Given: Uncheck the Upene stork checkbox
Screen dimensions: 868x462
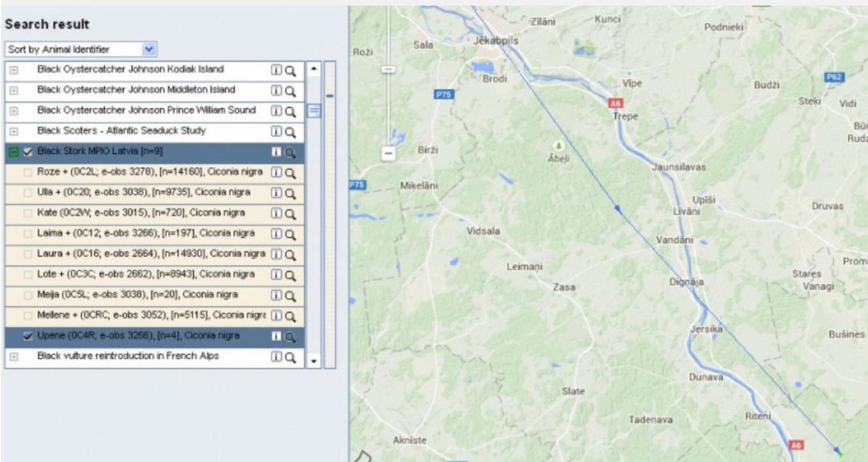Looking at the screenshot, I should click(x=28, y=337).
